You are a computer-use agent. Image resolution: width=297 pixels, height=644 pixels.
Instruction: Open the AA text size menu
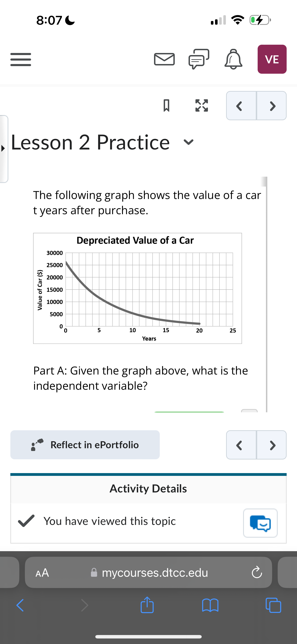coord(43,573)
